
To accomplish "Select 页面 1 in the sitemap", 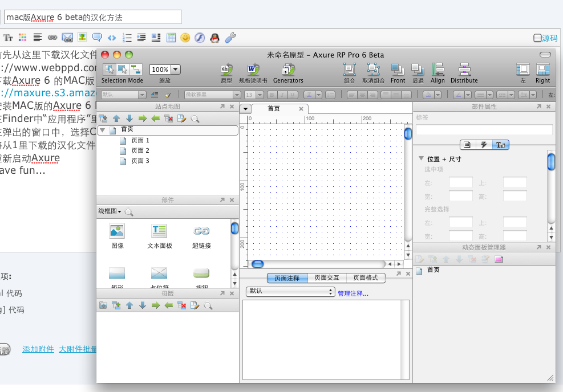I will coord(140,140).
